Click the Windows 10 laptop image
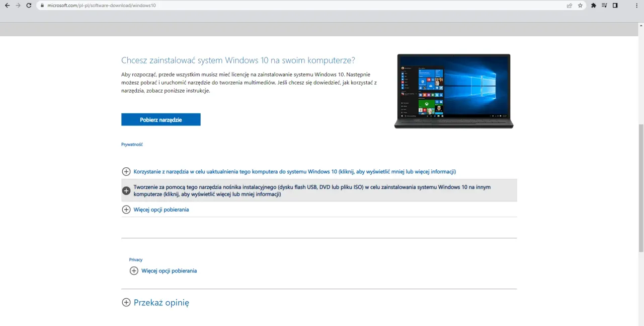Image resolution: width=644 pixels, height=326 pixels. tap(453, 91)
